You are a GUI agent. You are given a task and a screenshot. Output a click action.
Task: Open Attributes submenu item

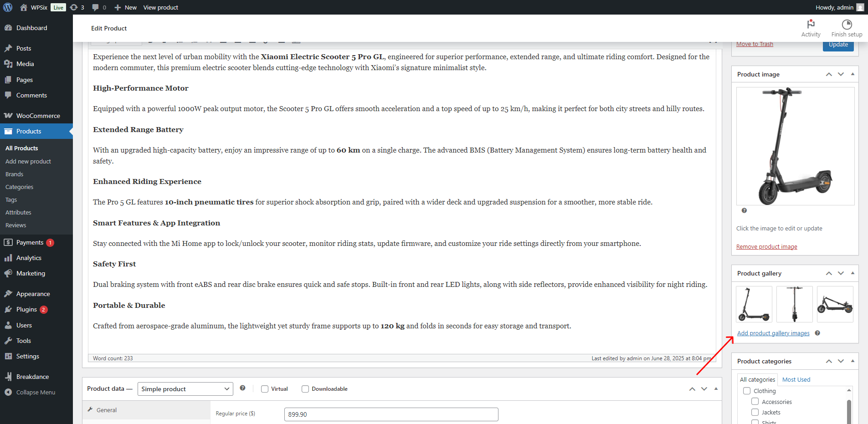click(x=19, y=213)
